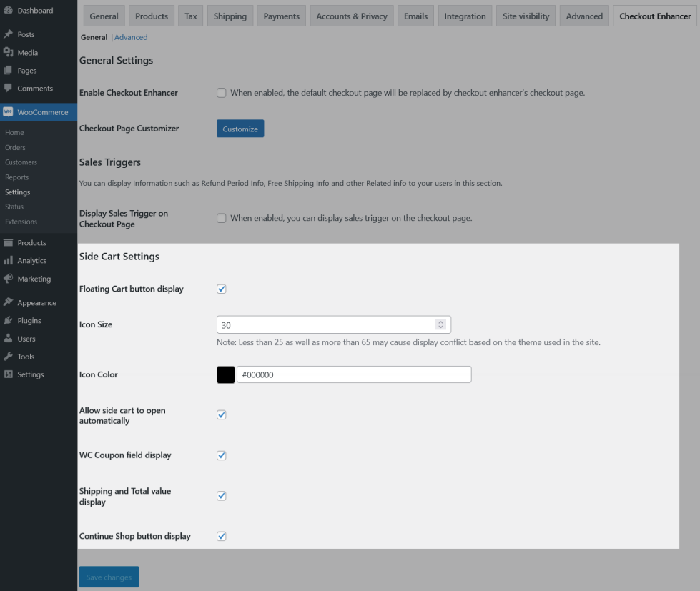The width and height of the screenshot is (700, 591).
Task: Switch to the Shipping tab
Action: pos(230,16)
